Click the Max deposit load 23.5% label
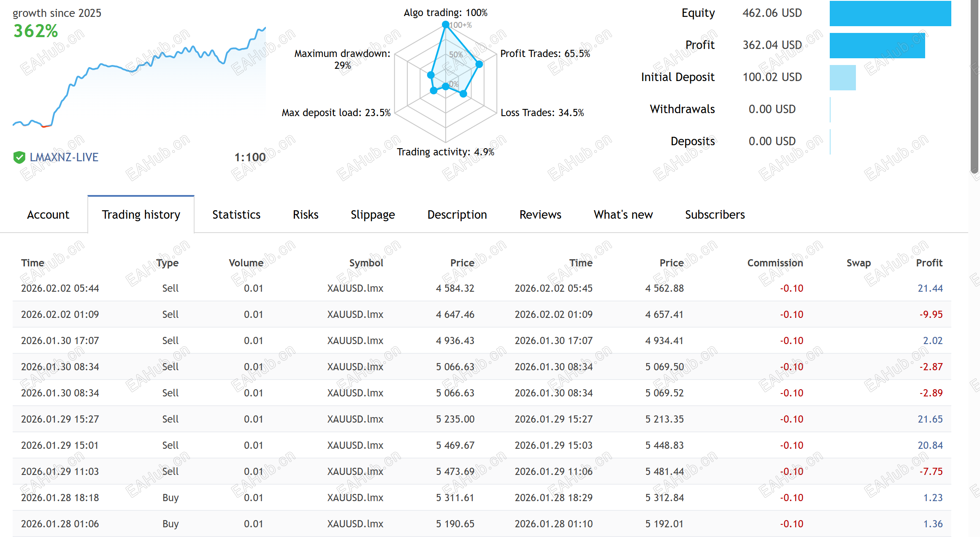Viewport: 980px width, 537px height. (336, 113)
